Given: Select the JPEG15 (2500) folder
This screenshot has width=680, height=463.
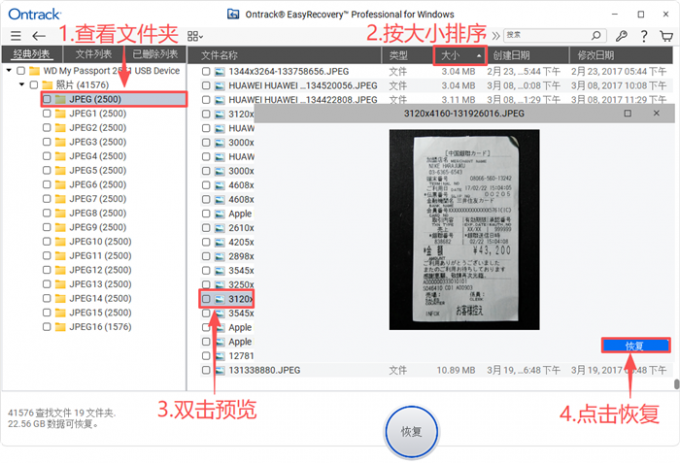Looking at the screenshot, I should [101, 313].
